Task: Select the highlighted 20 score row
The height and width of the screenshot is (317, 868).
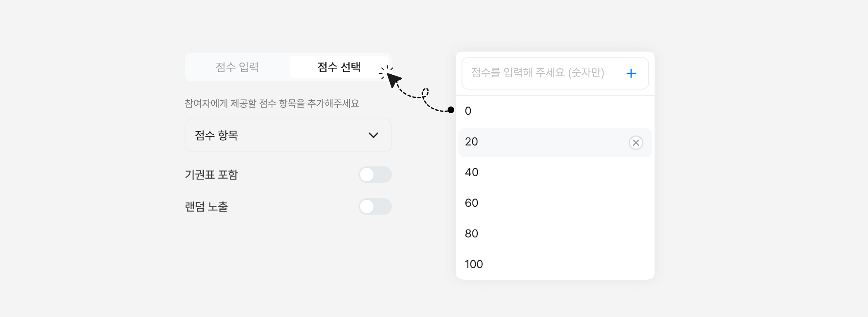Action: click(x=537, y=142)
